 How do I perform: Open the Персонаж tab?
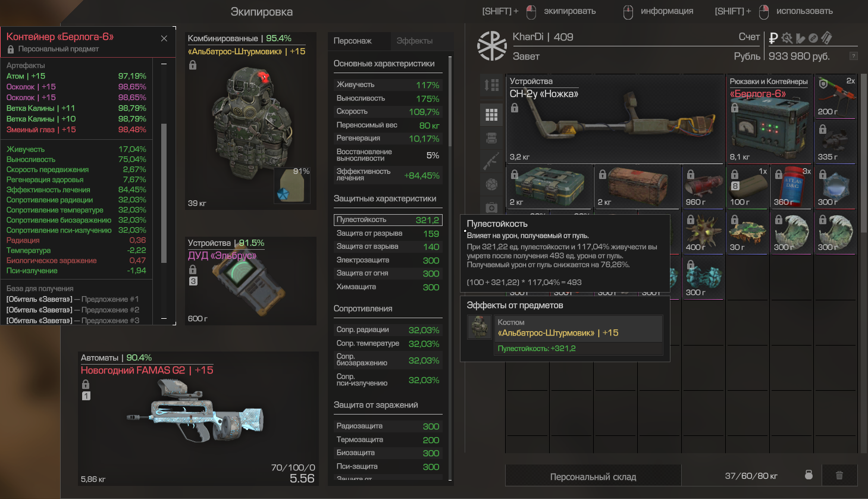tap(353, 41)
